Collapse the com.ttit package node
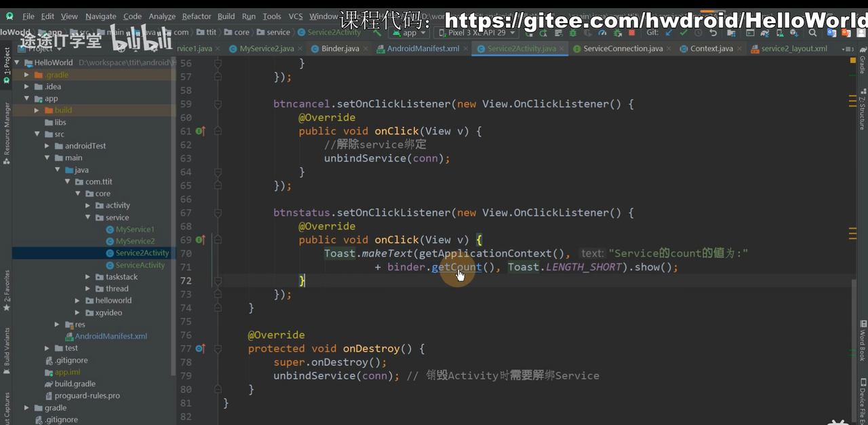 pyautogui.click(x=68, y=181)
